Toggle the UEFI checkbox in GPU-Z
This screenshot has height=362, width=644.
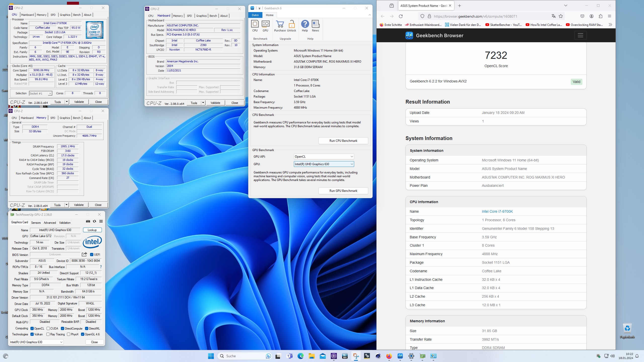coord(92,255)
